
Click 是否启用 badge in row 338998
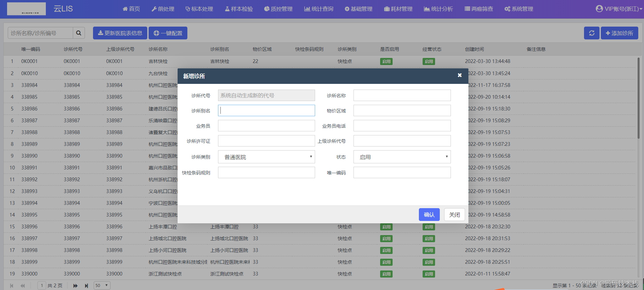click(x=386, y=251)
